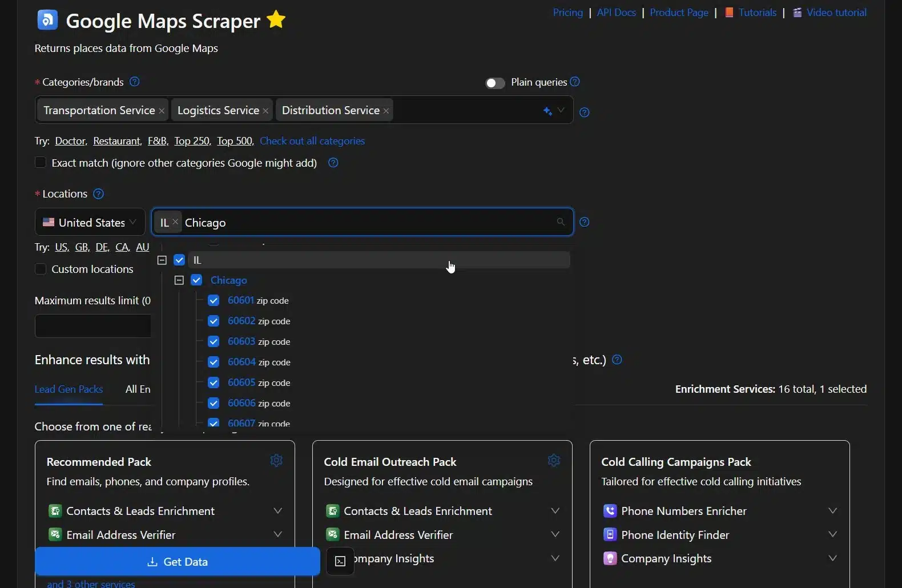
Task: Open the API Docs link
Action: coord(616,13)
